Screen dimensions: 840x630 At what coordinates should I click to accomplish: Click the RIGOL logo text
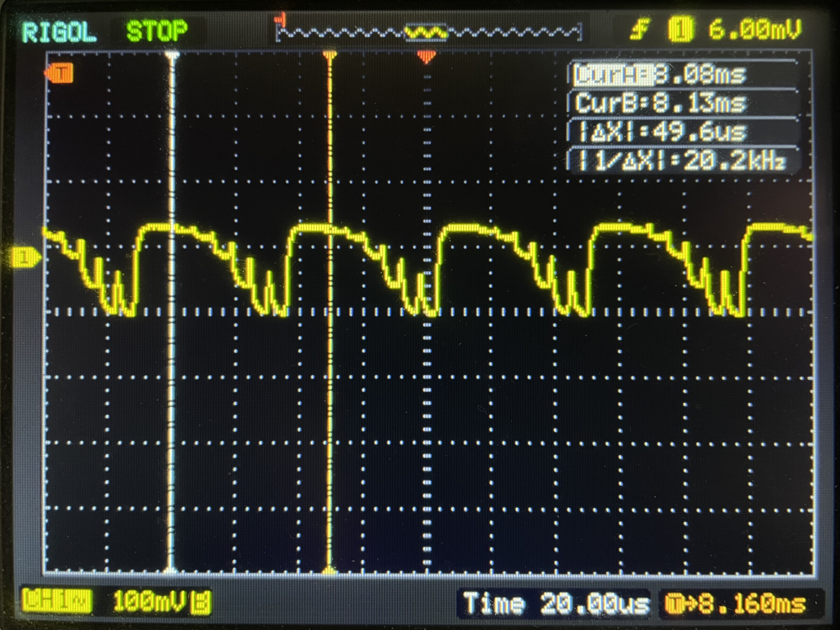[59, 32]
